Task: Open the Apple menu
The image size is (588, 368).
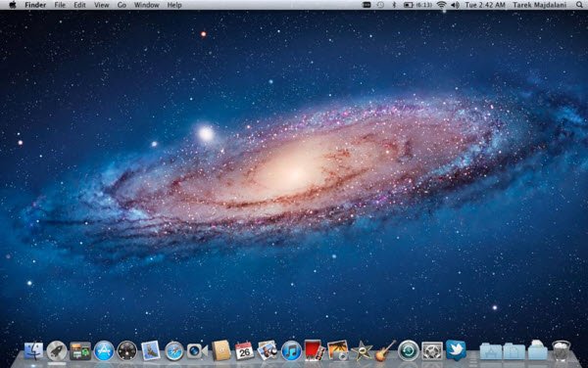Action: click(13, 5)
